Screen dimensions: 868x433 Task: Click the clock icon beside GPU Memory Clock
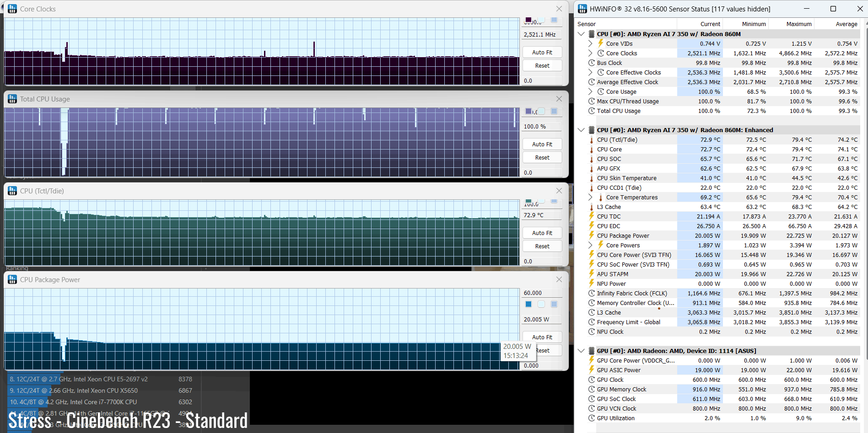[x=592, y=389]
